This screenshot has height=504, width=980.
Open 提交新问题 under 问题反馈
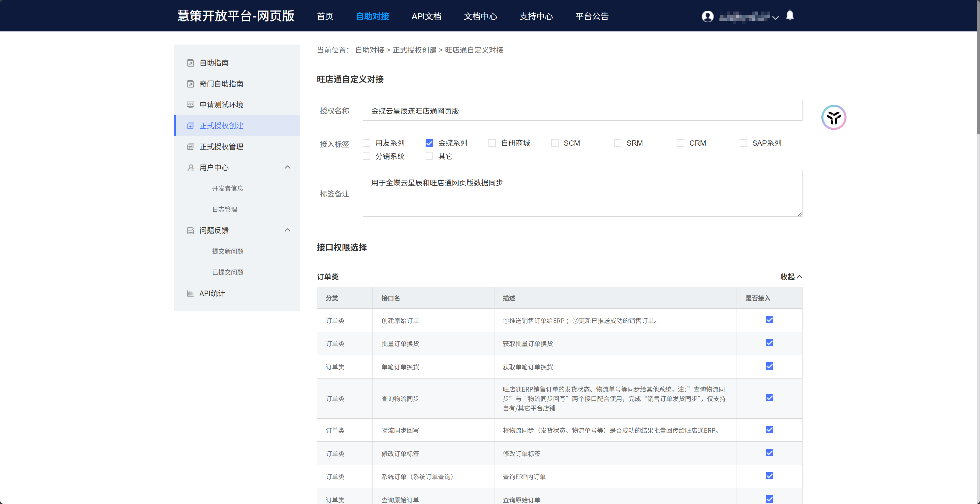coord(227,251)
